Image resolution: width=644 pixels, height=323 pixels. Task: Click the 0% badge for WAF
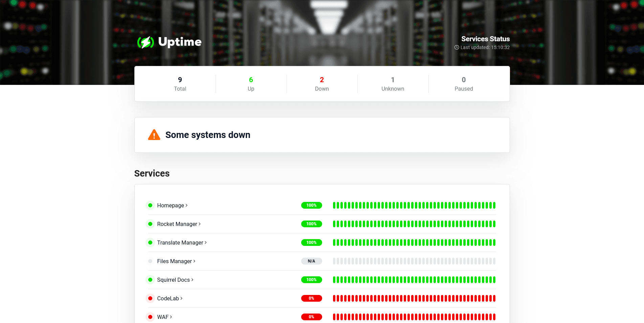pyautogui.click(x=311, y=317)
